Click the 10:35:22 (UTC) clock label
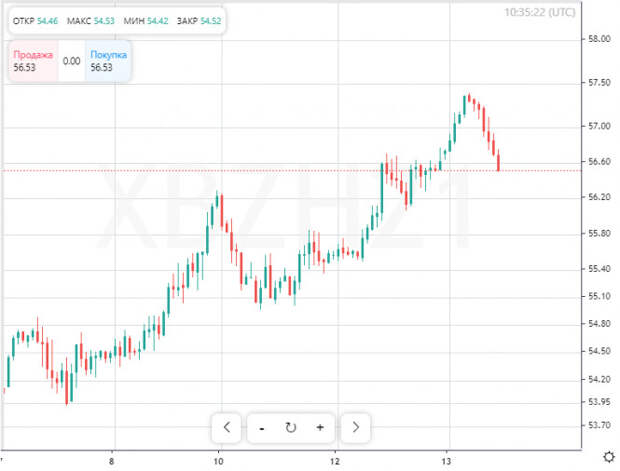 [540, 13]
